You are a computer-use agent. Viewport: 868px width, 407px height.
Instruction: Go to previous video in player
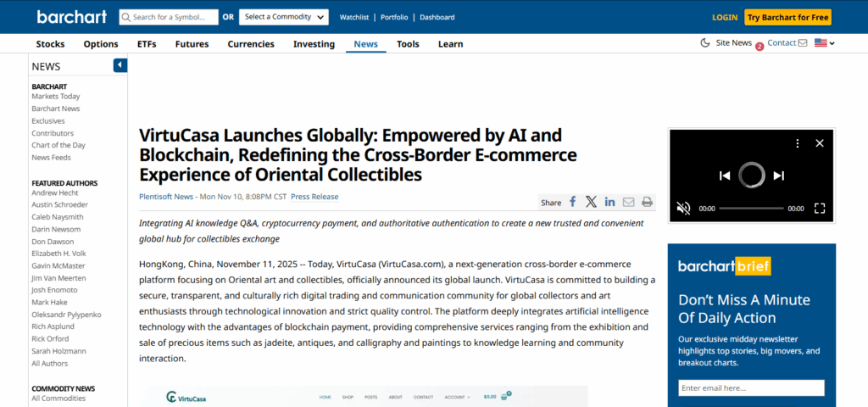tap(725, 176)
